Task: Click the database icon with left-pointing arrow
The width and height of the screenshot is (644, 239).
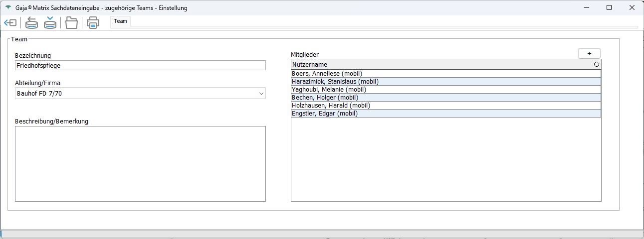Action: pos(31,23)
